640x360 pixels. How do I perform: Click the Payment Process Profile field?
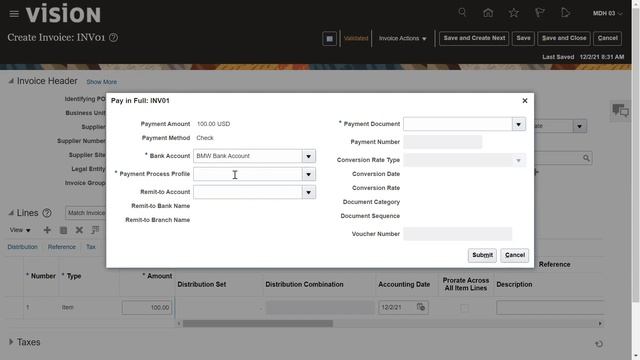point(248,174)
